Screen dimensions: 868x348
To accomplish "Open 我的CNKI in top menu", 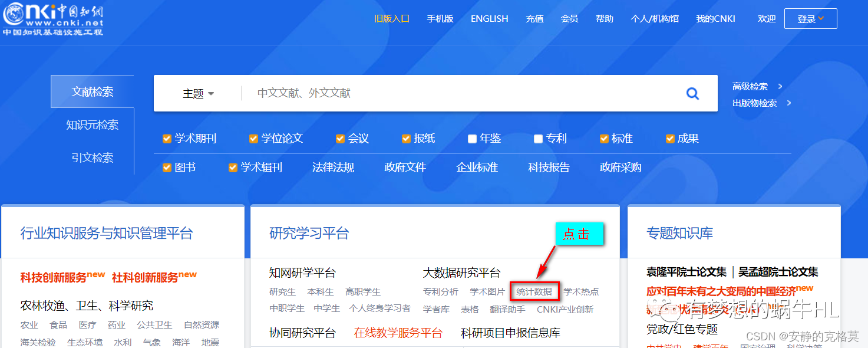I will click(x=716, y=19).
